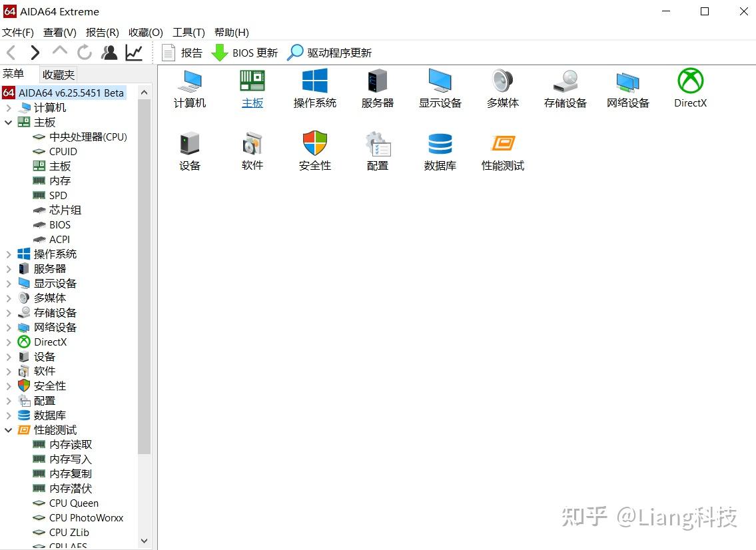Screen dimensions: 756x550
Task: Expand the 存储设备 tree node
Action: (8, 313)
